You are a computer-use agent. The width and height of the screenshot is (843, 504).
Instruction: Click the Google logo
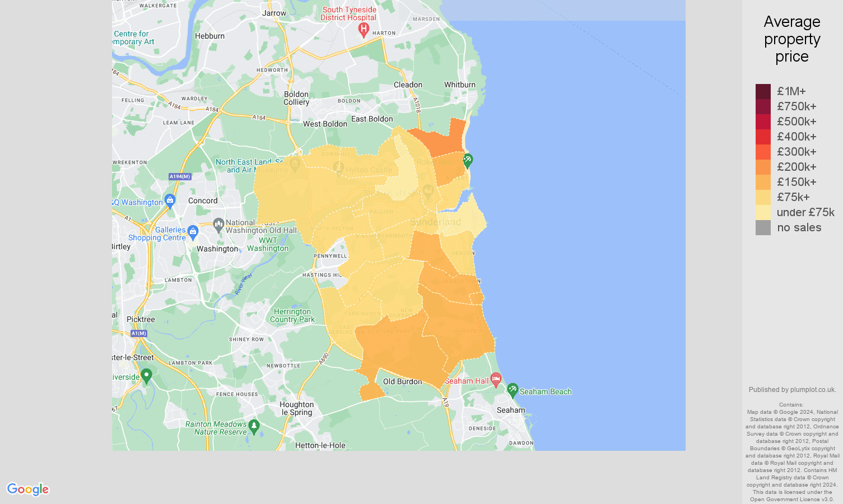tap(28, 489)
